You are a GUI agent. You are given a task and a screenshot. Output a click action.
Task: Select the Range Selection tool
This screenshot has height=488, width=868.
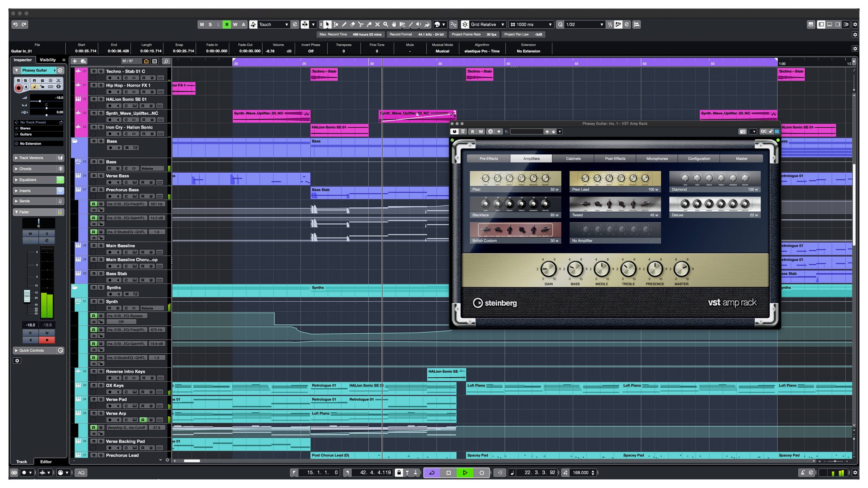tap(336, 24)
